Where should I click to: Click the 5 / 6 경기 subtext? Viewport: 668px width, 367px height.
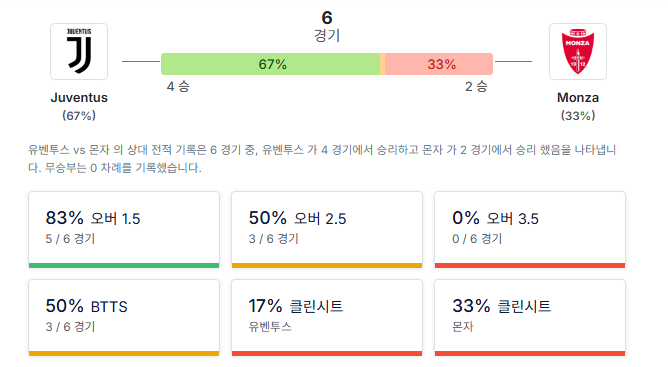coord(70,239)
